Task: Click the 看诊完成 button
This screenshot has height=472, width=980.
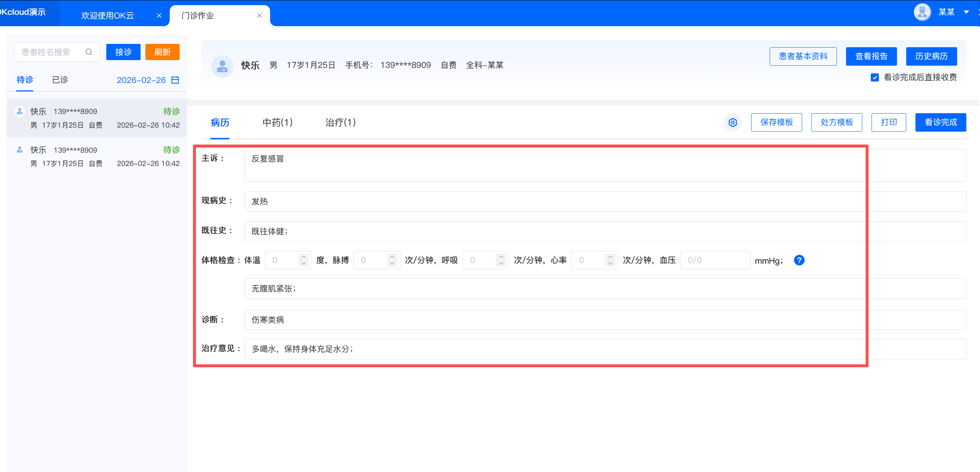Action: click(940, 122)
